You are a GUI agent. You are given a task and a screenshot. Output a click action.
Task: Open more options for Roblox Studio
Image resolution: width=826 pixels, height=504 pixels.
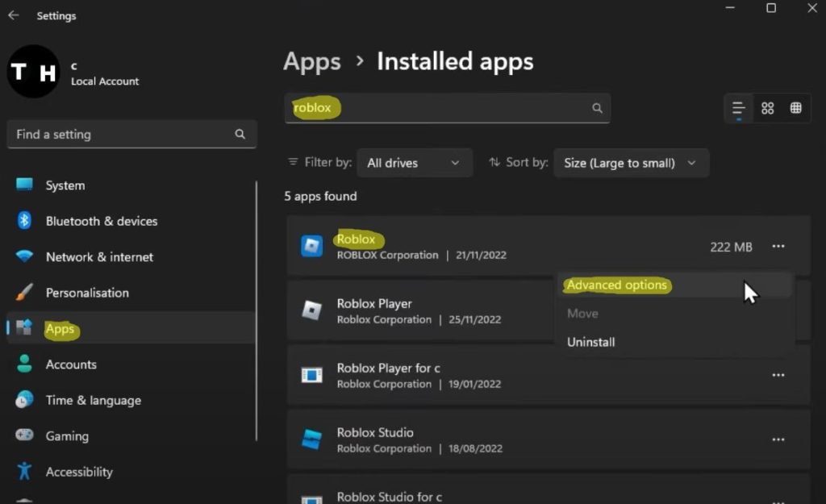778,439
